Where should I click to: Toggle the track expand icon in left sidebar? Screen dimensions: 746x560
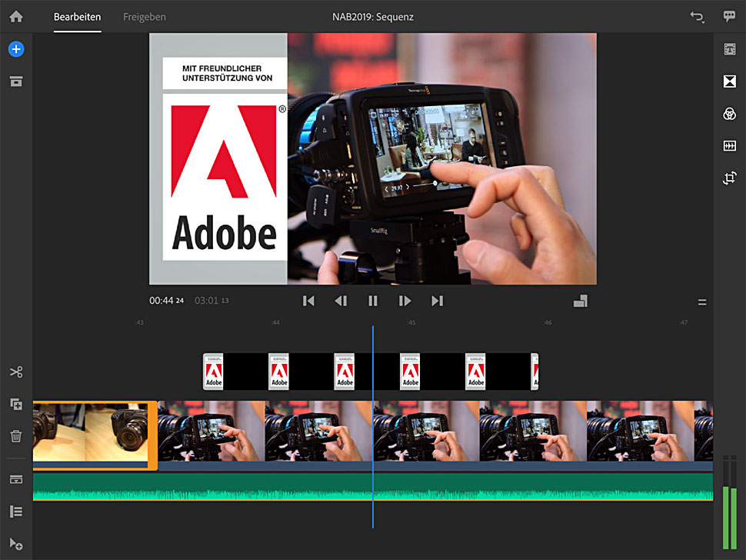pos(16,479)
